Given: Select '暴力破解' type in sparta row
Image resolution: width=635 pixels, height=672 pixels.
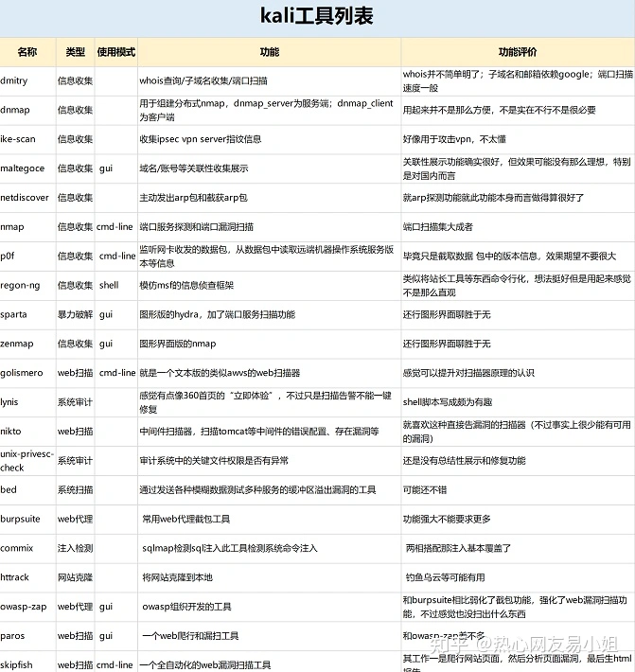Looking at the screenshot, I should coord(75,314).
